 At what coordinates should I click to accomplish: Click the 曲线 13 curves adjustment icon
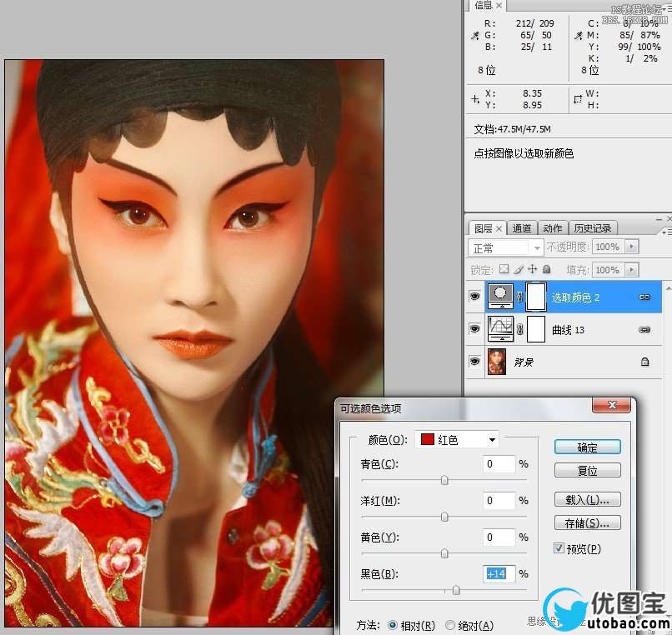500,328
